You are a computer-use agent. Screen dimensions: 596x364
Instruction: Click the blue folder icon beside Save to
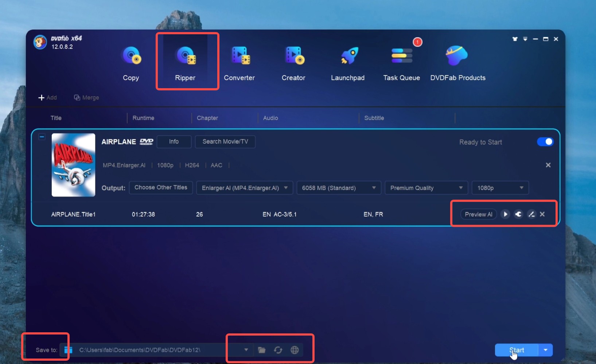68,350
